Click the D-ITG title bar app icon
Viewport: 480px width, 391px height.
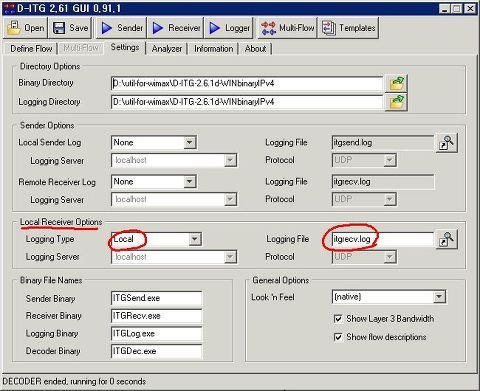click(9, 8)
